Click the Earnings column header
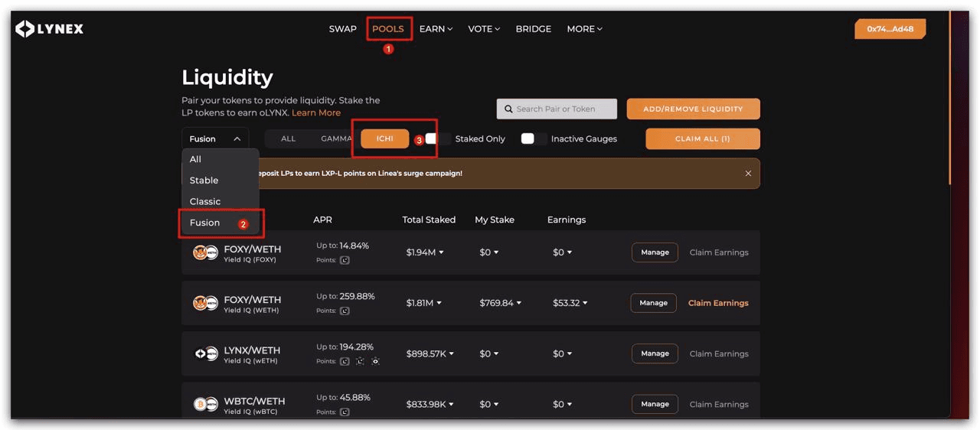The width and height of the screenshot is (980, 430). pyautogui.click(x=567, y=220)
